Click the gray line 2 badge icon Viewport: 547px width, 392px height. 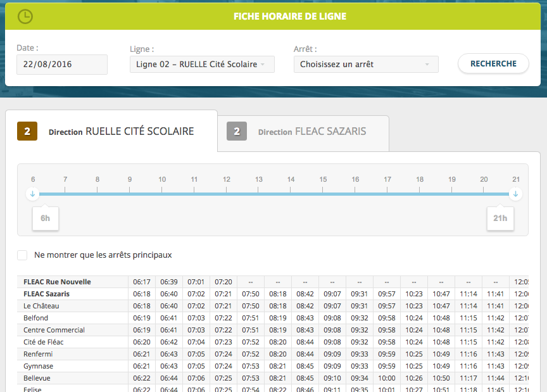click(237, 132)
